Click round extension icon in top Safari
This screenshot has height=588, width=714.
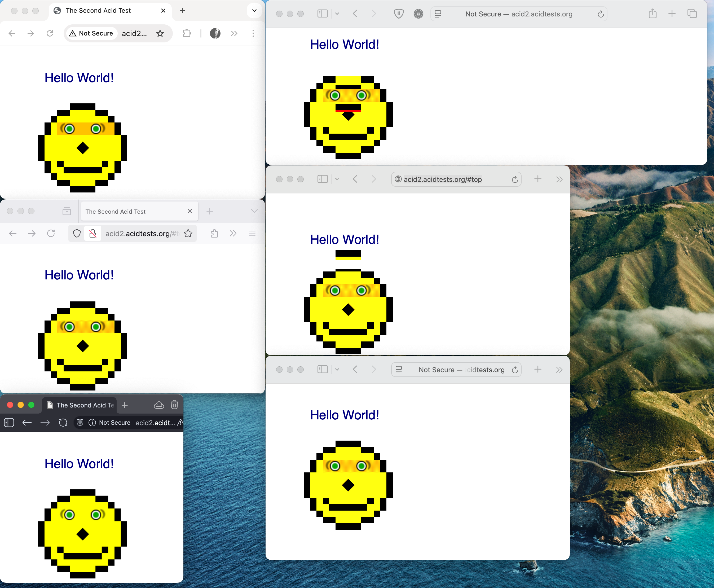point(418,14)
